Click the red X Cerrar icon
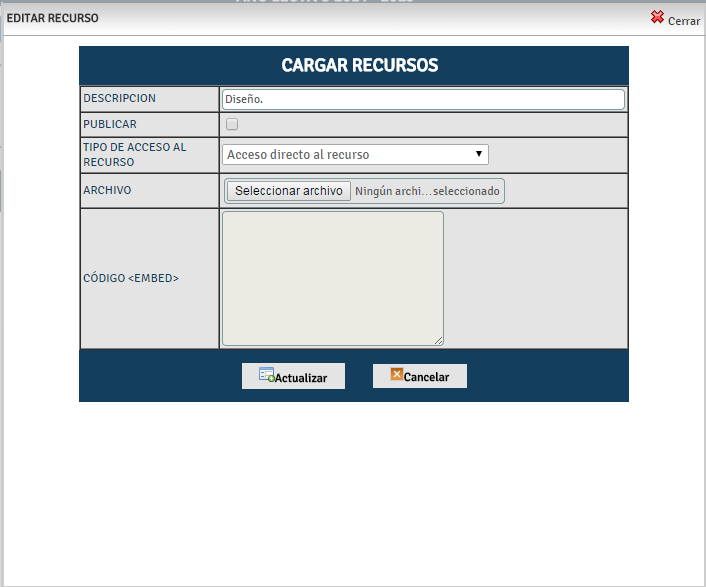This screenshot has width=706, height=587. [x=657, y=17]
